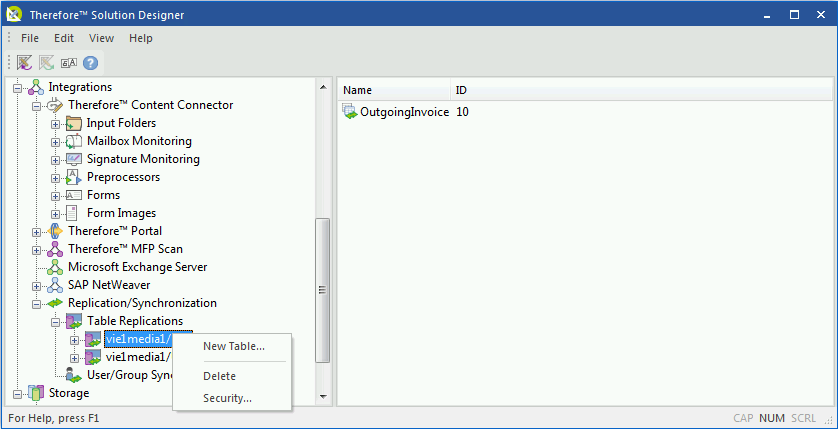Click the blue Help question mark icon

(x=90, y=62)
